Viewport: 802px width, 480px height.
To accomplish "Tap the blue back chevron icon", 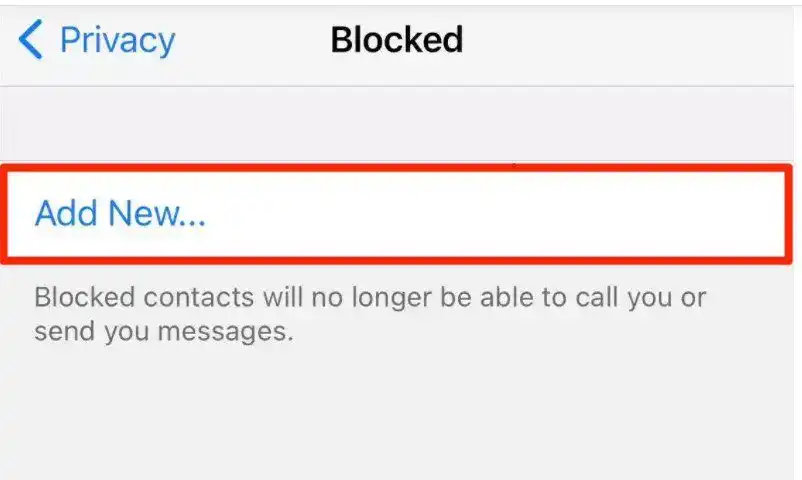I will (x=31, y=39).
